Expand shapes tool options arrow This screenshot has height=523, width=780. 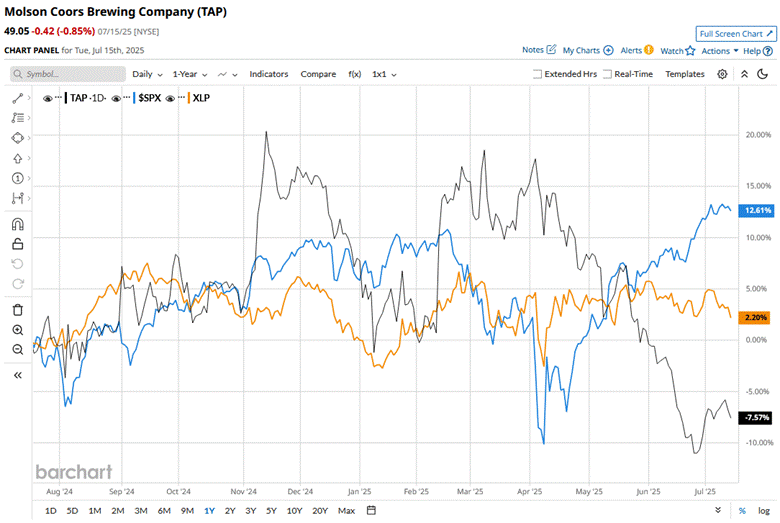pyautogui.click(x=29, y=138)
